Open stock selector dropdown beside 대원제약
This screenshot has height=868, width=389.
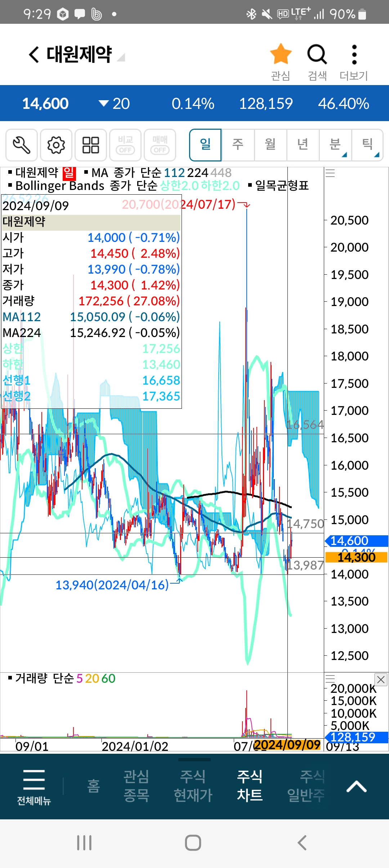[x=121, y=57]
